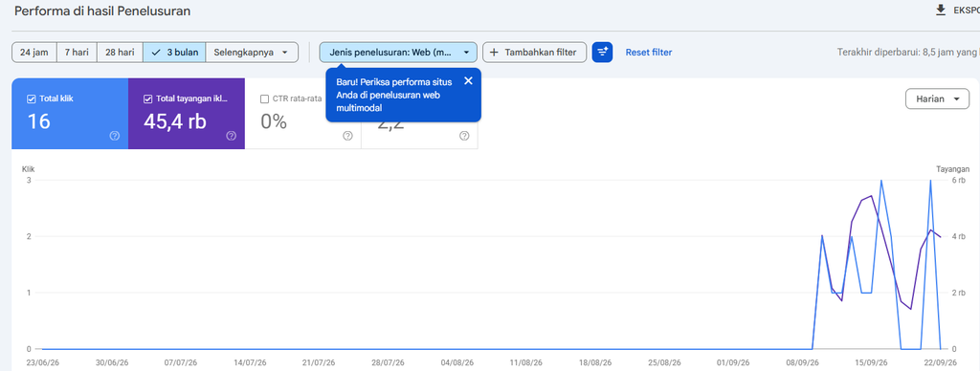The height and width of the screenshot is (371, 980).
Task: Click the 0% CTR value
Action: point(274,121)
